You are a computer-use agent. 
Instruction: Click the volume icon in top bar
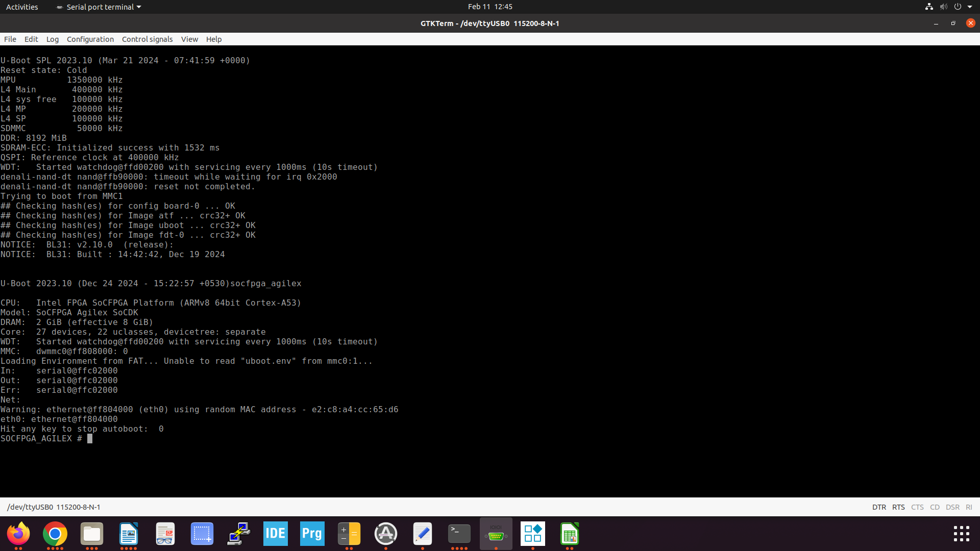click(x=943, y=7)
